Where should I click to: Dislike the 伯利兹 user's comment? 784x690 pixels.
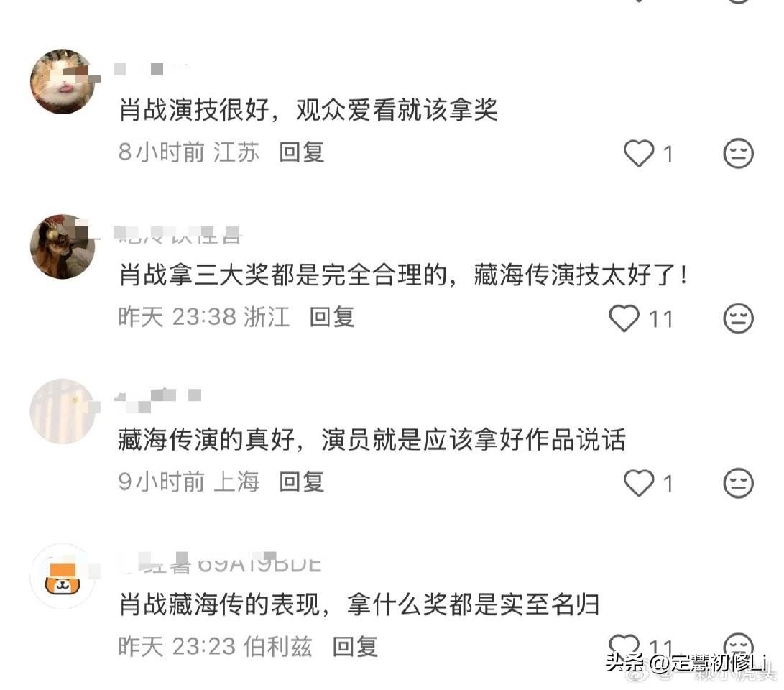[739, 644]
